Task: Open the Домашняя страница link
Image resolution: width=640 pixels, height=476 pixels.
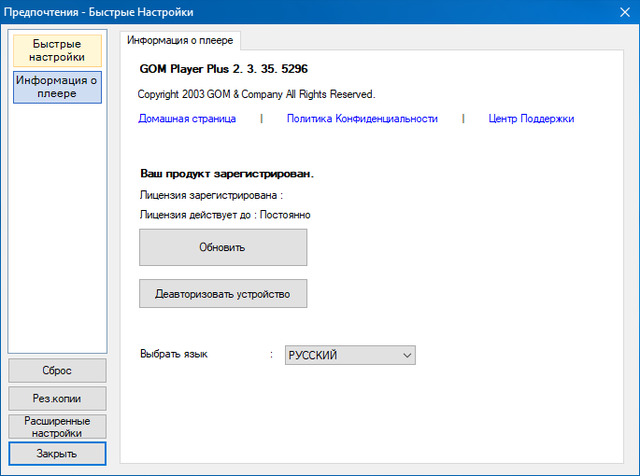Action: tap(187, 118)
